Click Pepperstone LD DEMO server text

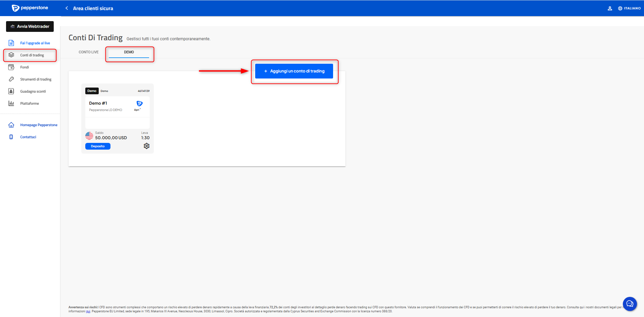[x=105, y=110]
